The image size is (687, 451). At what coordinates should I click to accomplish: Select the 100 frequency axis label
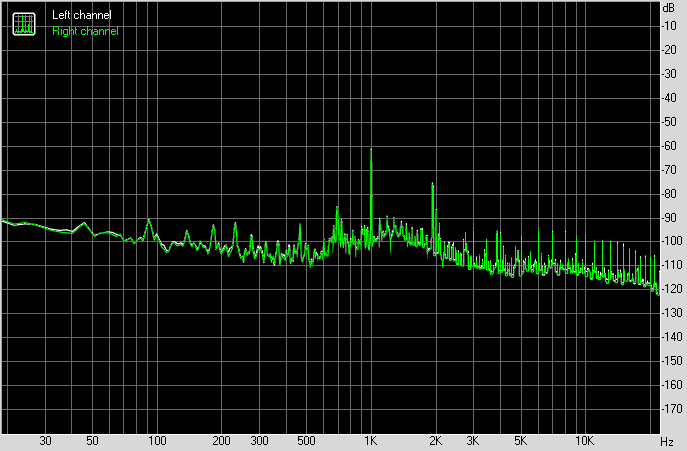157,440
